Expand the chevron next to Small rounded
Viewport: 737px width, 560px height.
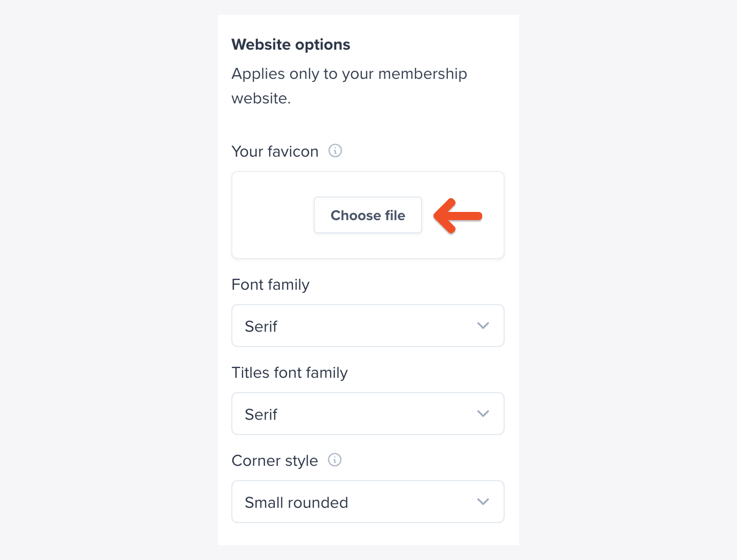click(x=483, y=502)
